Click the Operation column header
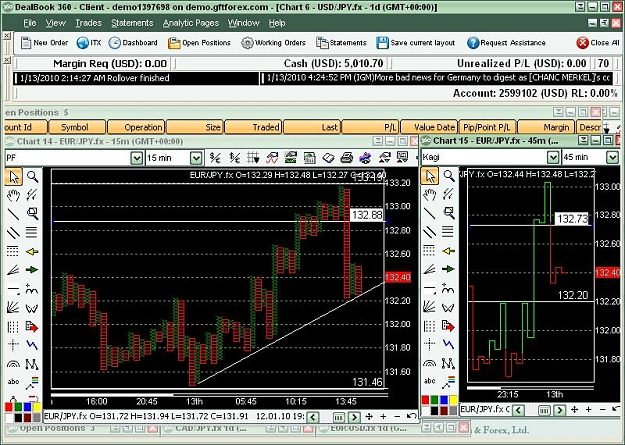Image resolution: width=625 pixels, height=445 pixels. click(136, 127)
